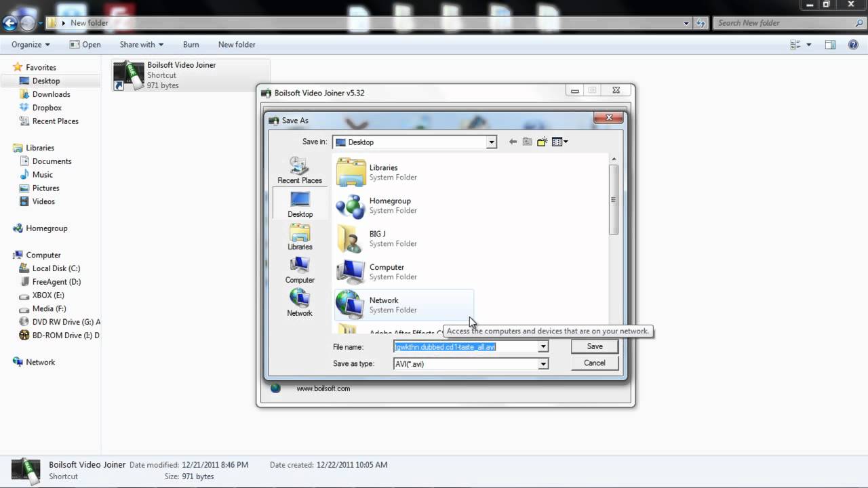Image resolution: width=868 pixels, height=488 pixels.
Task: Select Recent Places in Explorer sidebar
Action: coord(56,121)
